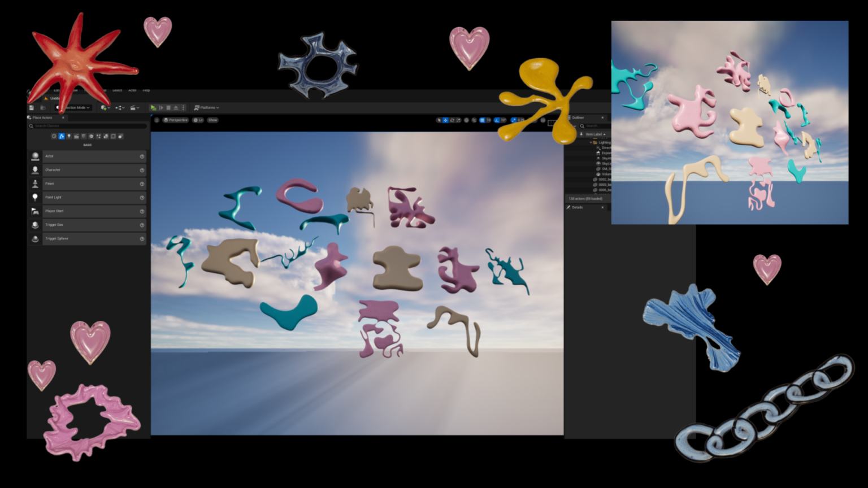Image resolution: width=868 pixels, height=488 pixels.
Task: Choose the Rotate tool in viewport
Action: coord(452,120)
